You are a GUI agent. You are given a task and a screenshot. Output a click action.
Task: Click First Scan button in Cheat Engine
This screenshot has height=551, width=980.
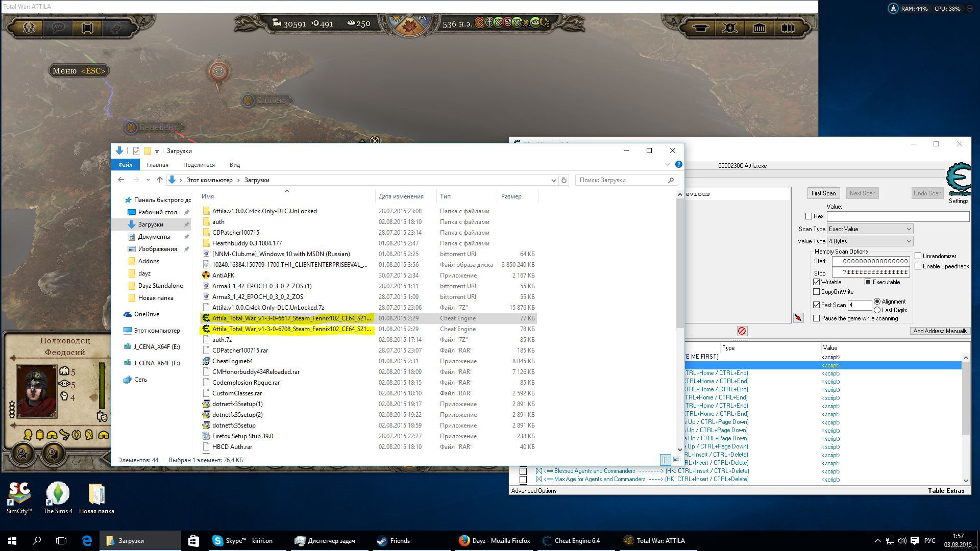823,193
